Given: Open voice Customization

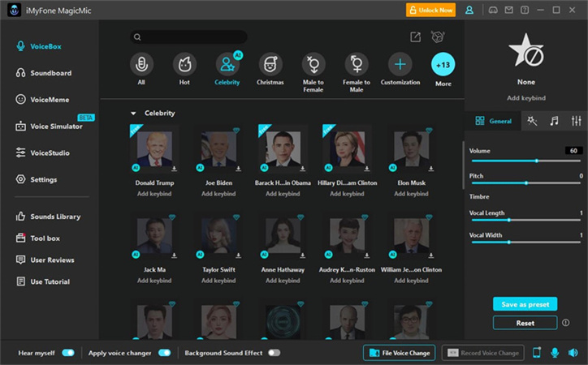Looking at the screenshot, I should [400, 69].
